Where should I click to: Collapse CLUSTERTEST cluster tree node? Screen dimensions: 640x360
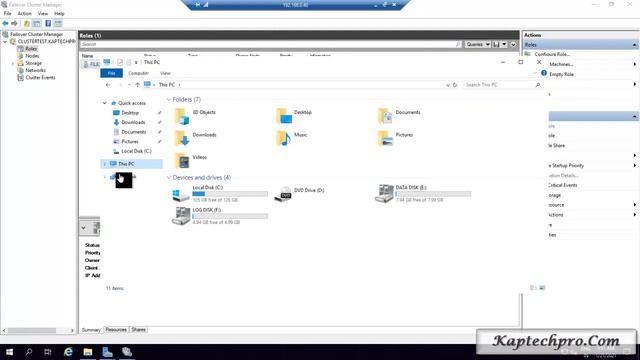5,42
